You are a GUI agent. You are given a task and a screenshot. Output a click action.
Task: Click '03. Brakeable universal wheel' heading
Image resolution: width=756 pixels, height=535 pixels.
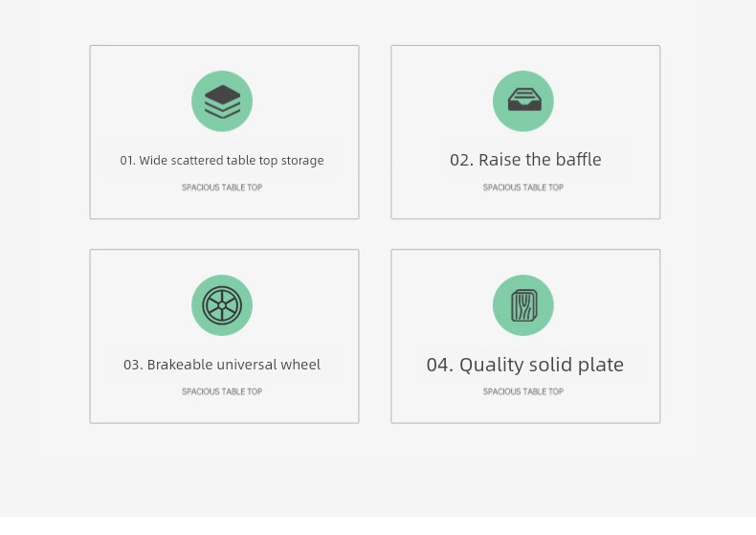pyautogui.click(x=222, y=365)
